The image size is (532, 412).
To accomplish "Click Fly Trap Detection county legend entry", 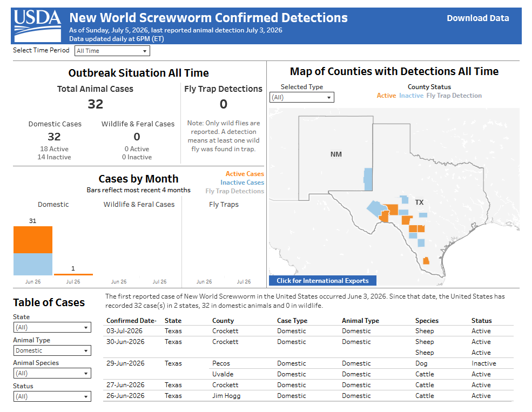I will (454, 96).
